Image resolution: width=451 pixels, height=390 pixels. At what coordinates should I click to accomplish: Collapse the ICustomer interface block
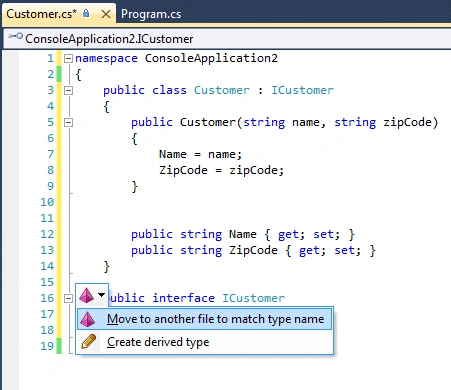(x=68, y=298)
